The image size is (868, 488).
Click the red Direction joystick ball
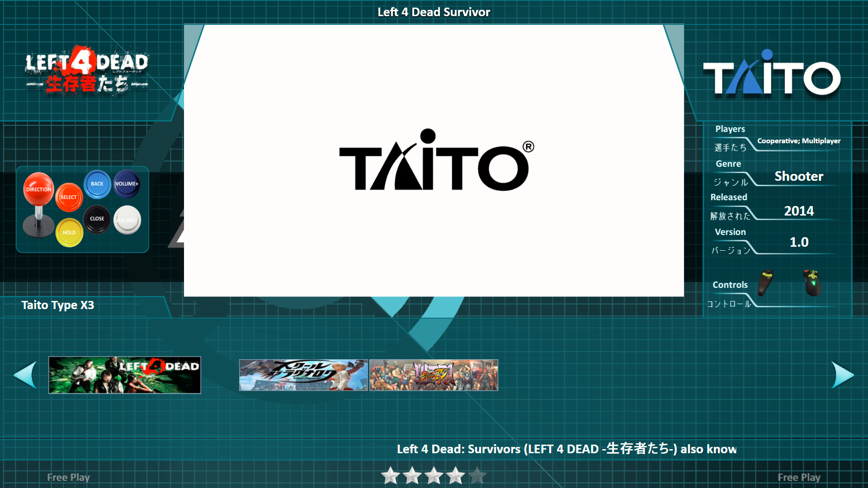38,188
